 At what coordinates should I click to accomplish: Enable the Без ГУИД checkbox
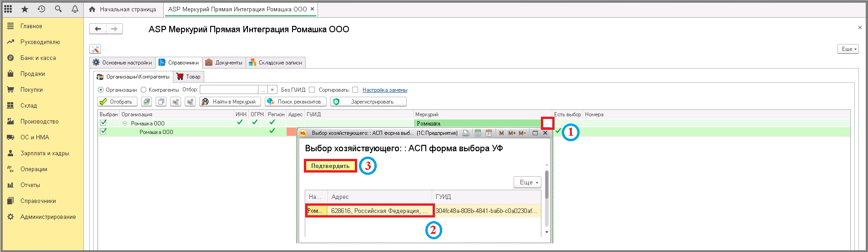pos(312,90)
